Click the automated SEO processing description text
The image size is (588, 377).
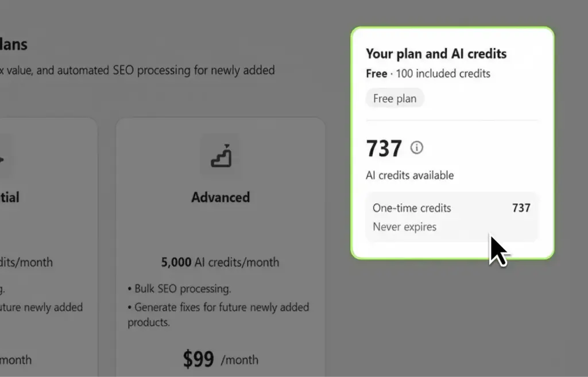(137, 70)
